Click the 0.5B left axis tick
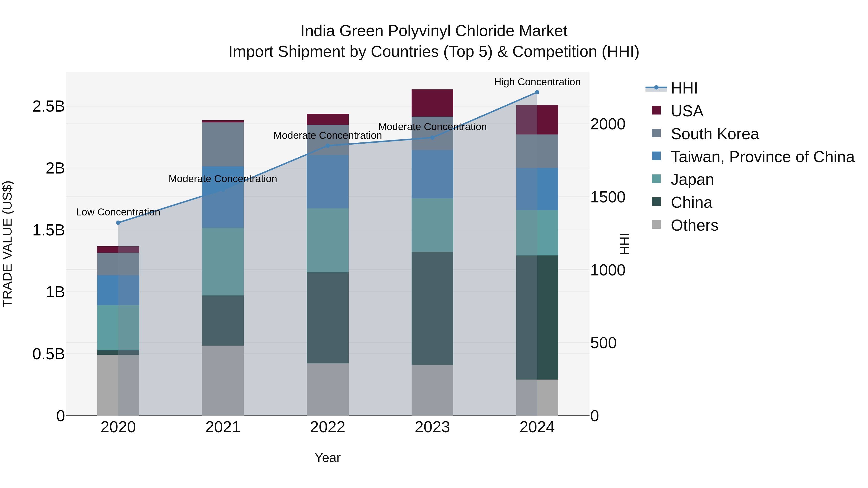This screenshot has width=868, height=488. [48, 354]
